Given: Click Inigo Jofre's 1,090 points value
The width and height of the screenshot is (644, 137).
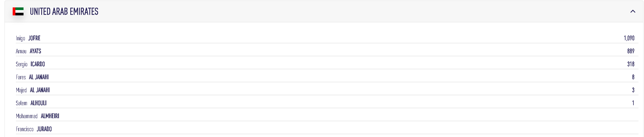Looking at the screenshot, I should (629, 38).
